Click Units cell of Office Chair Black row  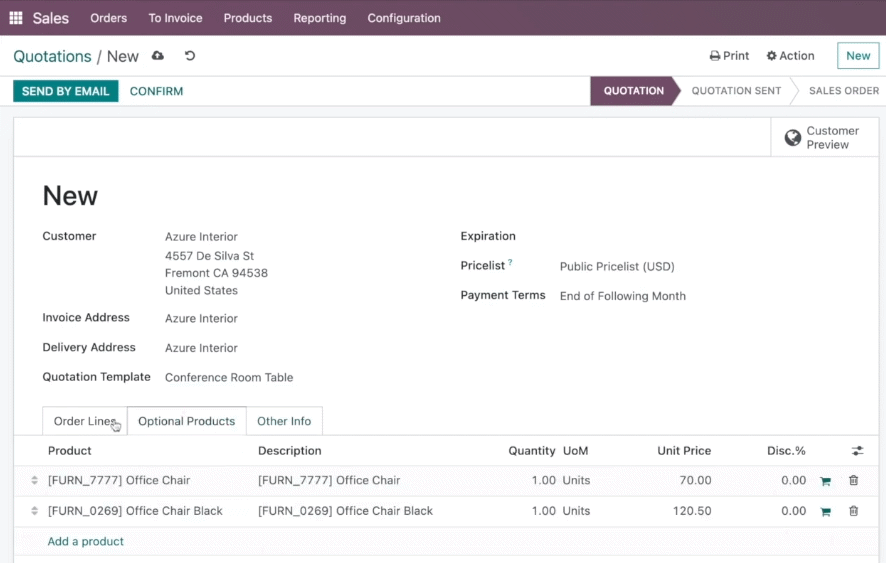coord(576,511)
